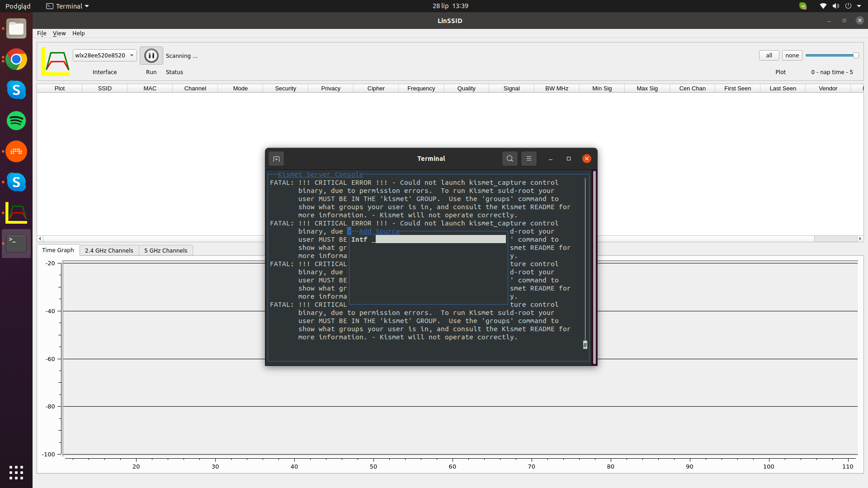Click the Security column header
Image resolution: width=868 pixels, height=488 pixels.
point(286,89)
